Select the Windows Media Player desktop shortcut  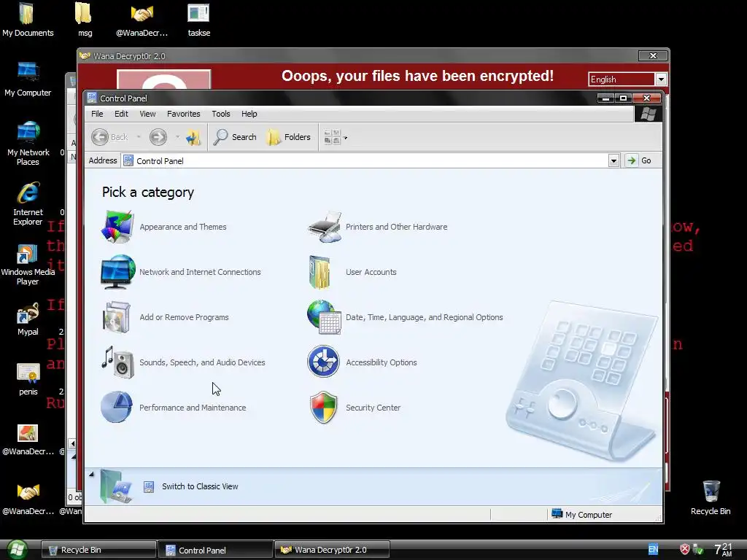tap(28, 264)
